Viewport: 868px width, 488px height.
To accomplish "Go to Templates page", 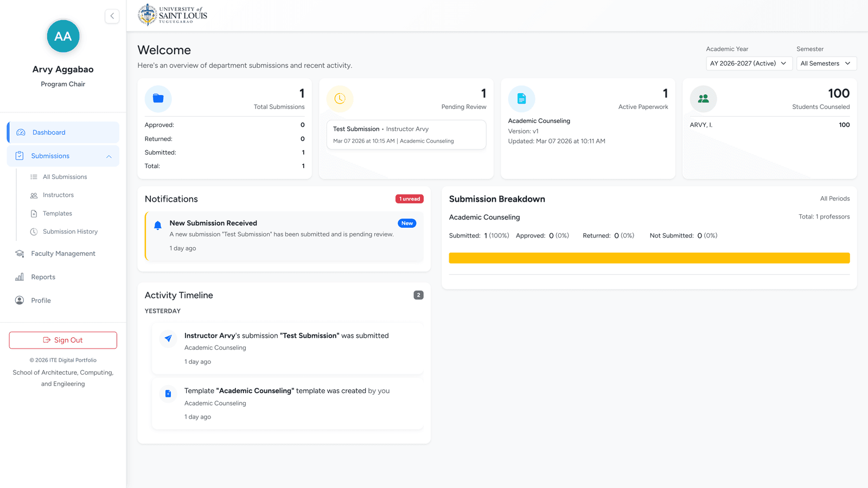I will pos(58,214).
